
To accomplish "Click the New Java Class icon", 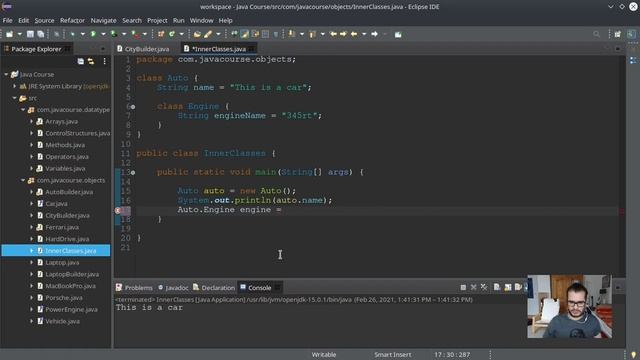I will (172, 34).
